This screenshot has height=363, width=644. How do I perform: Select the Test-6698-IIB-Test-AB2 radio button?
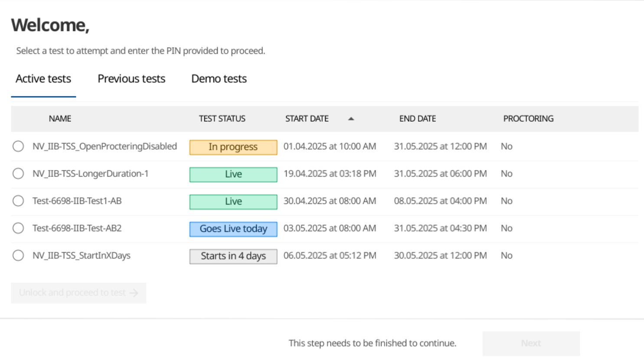pos(18,228)
